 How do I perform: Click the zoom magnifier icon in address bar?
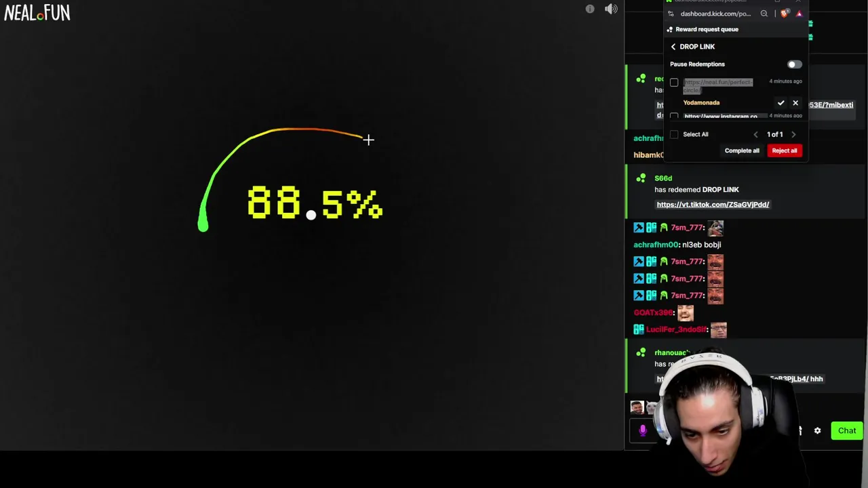pos(764,14)
